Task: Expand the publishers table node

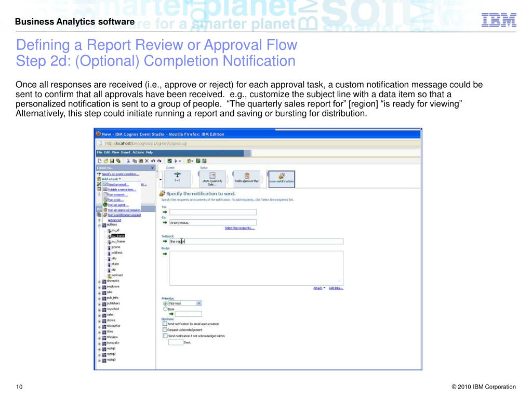Action: [99, 304]
